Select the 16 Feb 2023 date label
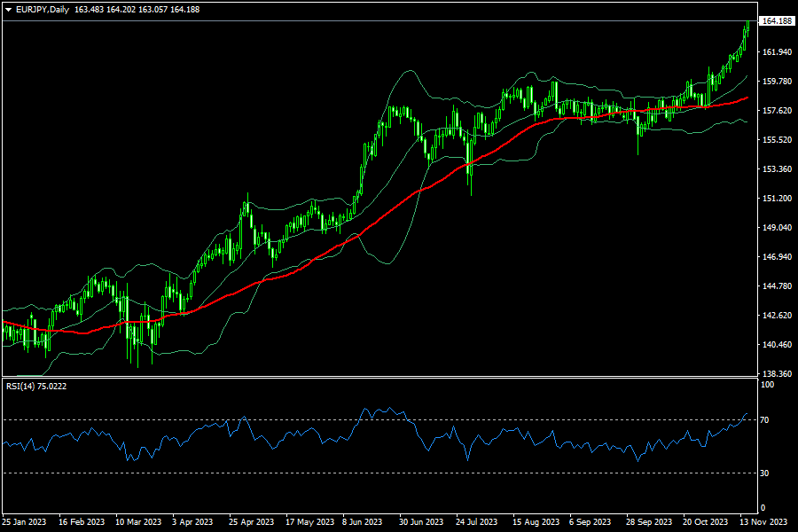The image size is (798, 532). coord(82,522)
